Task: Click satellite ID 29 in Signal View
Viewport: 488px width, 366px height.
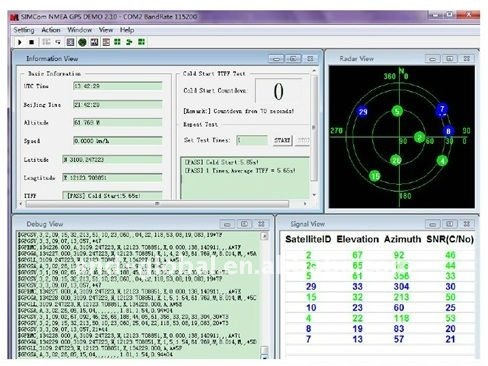Action: coord(311,286)
